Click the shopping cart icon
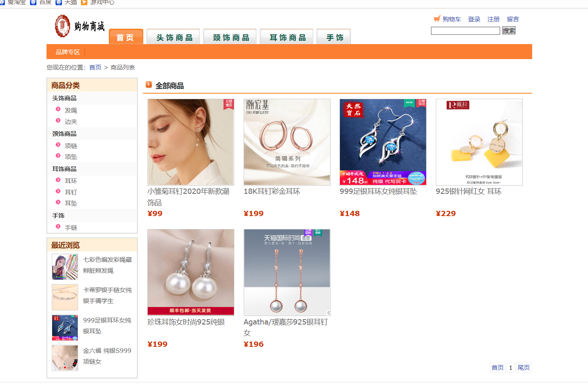The height and width of the screenshot is (384, 588). click(437, 19)
